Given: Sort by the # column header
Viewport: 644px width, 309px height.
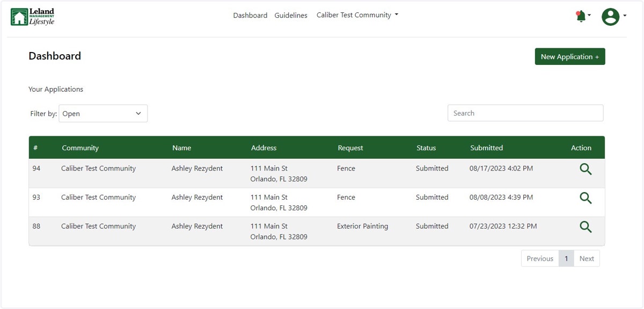Looking at the screenshot, I should click(x=35, y=148).
